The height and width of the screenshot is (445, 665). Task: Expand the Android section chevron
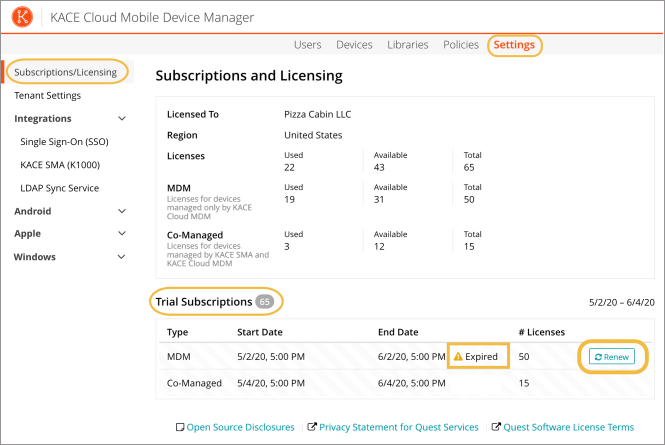[x=122, y=211]
